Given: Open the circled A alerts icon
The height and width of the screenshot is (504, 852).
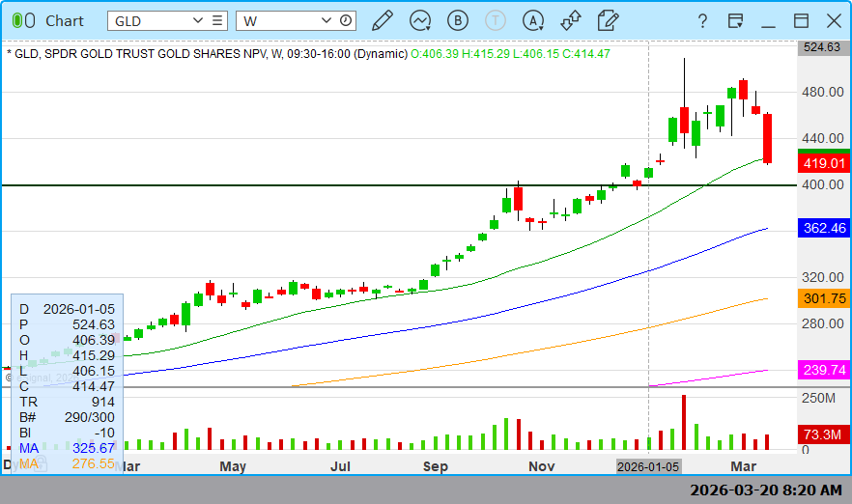Looking at the screenshot, I should (x=533, y=20).
